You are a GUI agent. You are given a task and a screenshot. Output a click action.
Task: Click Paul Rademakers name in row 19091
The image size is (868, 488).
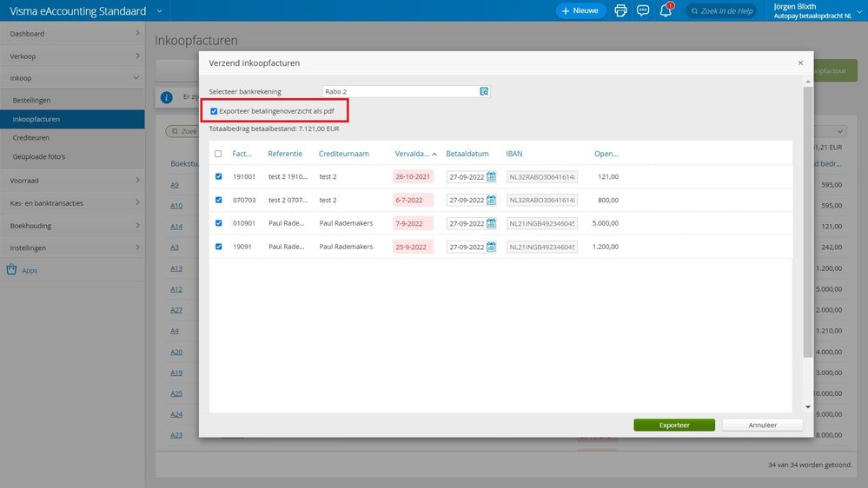pos(346,247)
